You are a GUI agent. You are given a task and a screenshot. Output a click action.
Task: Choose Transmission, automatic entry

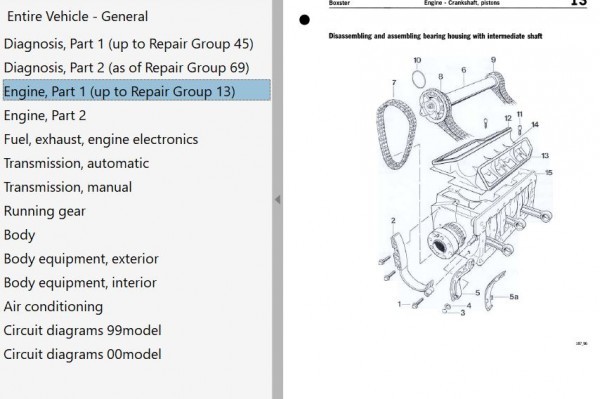pyautogui.click(x=76, y=163)
